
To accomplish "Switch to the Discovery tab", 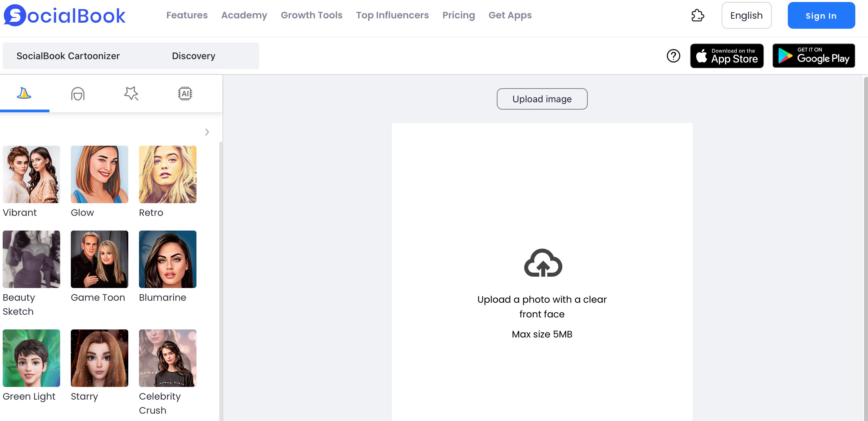I will (x=194, y=55).
